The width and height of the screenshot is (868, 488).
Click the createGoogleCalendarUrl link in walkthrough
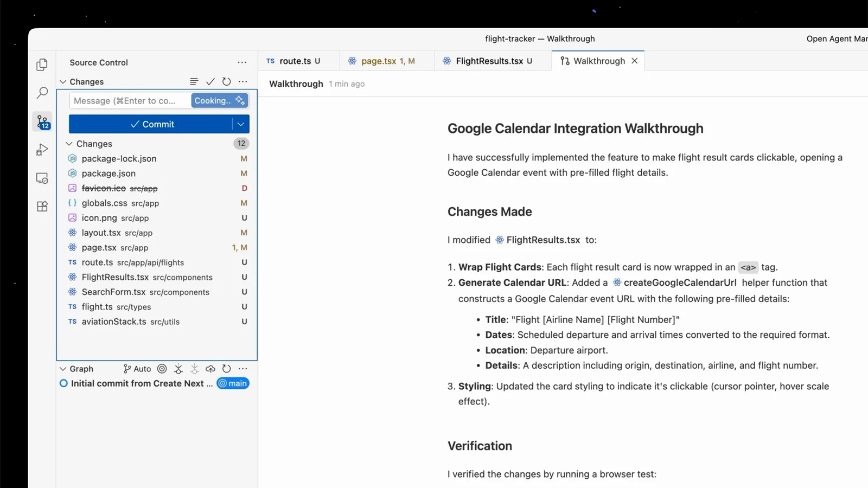click(x=675, y=282)
